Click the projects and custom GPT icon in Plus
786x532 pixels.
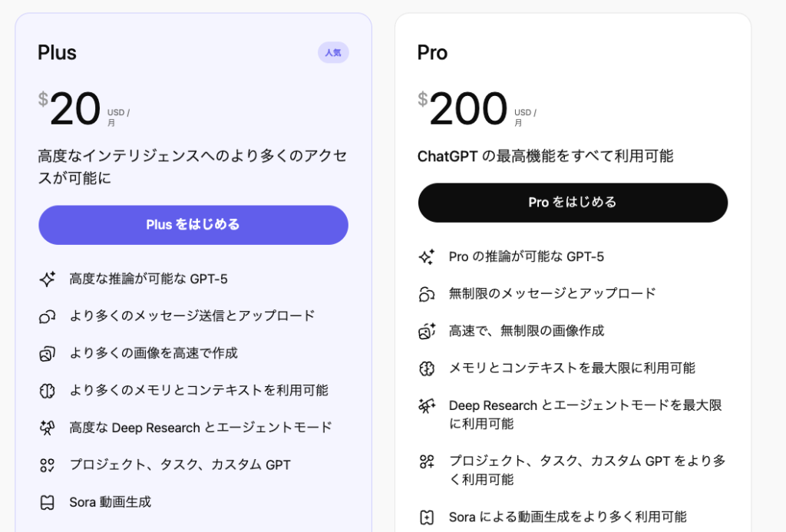[48, 465]
